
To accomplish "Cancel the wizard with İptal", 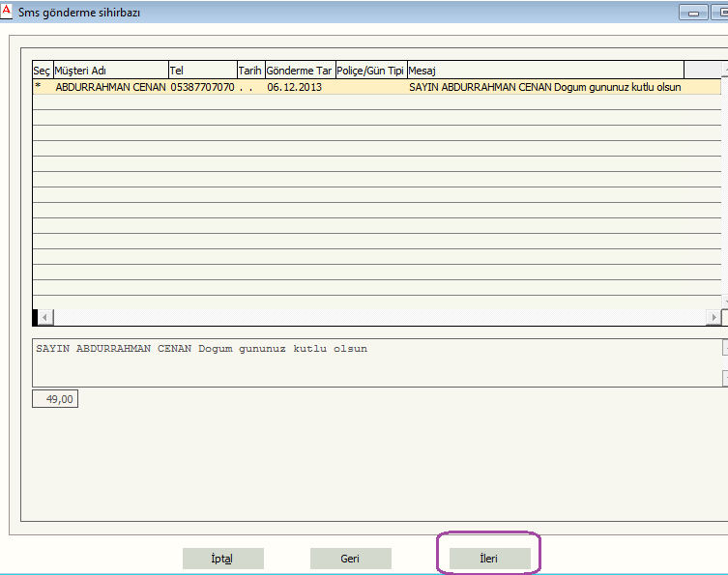I will coord(222,559).
